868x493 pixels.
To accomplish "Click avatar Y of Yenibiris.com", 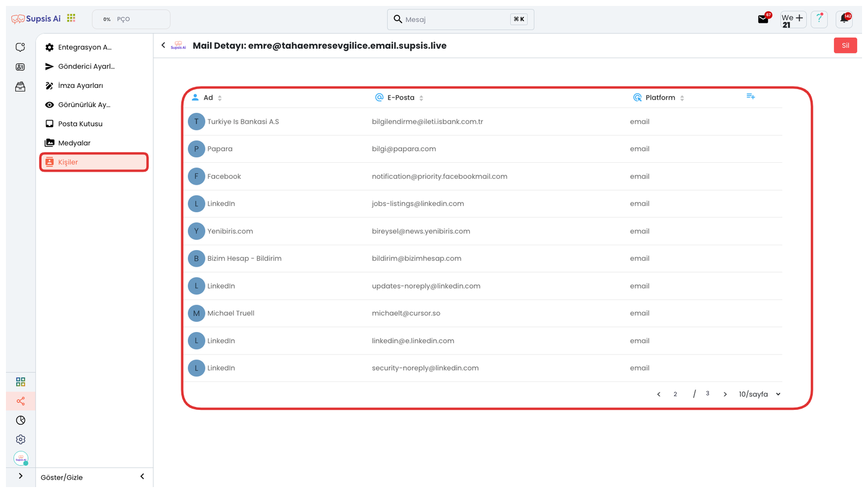I will [196, 231].
